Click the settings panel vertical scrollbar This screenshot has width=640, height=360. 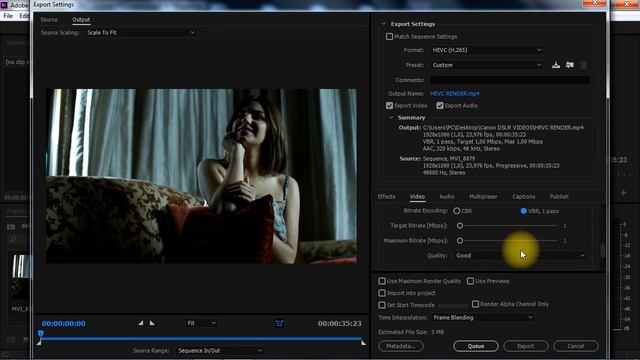point(602,250)
